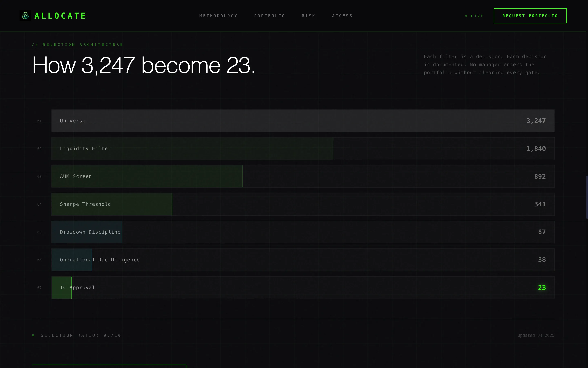This screenshot has height=368, width=588.
Task: Select the Universe funnel bar
Action: click(303, 121)
